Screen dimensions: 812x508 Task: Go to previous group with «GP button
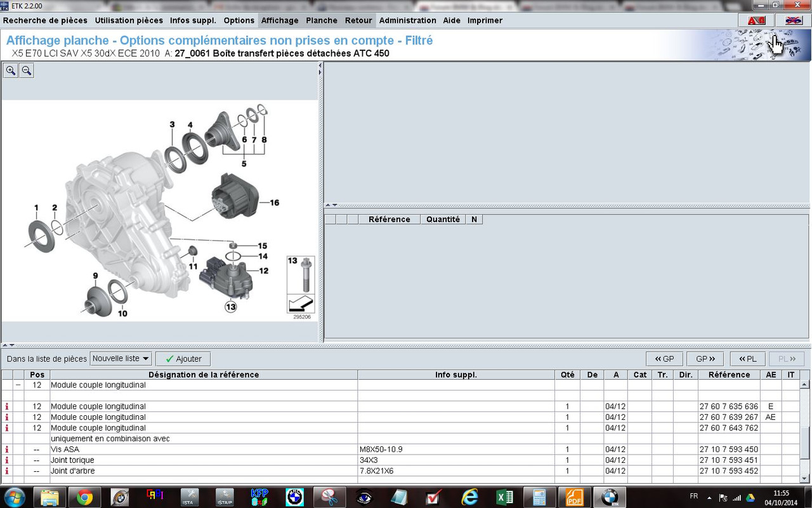point(664,359)
